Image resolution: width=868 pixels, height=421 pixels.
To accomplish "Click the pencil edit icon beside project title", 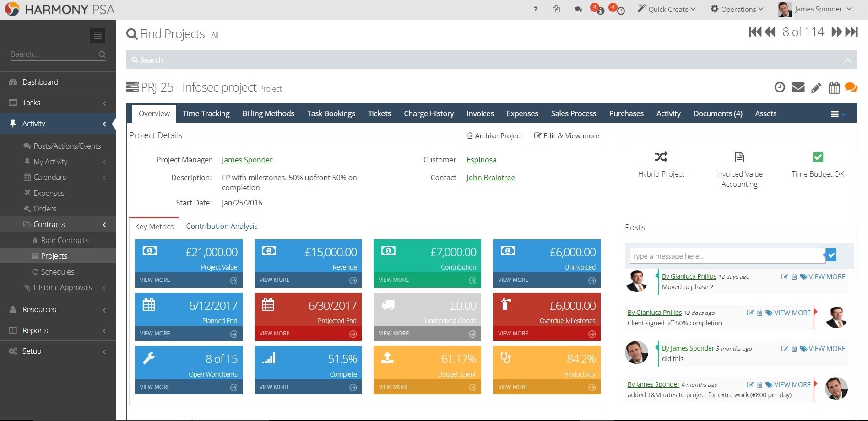I will [816, 88].
